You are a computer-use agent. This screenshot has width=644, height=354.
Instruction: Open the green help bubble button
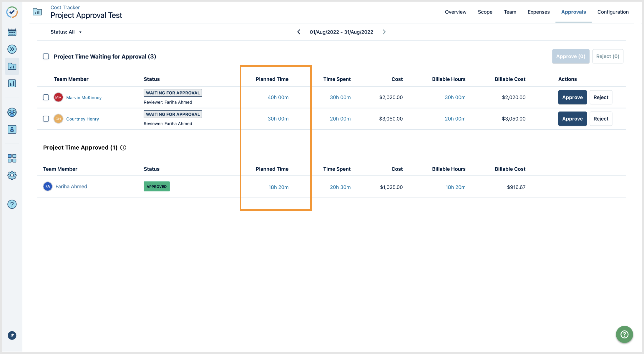(x=624, y=334)
